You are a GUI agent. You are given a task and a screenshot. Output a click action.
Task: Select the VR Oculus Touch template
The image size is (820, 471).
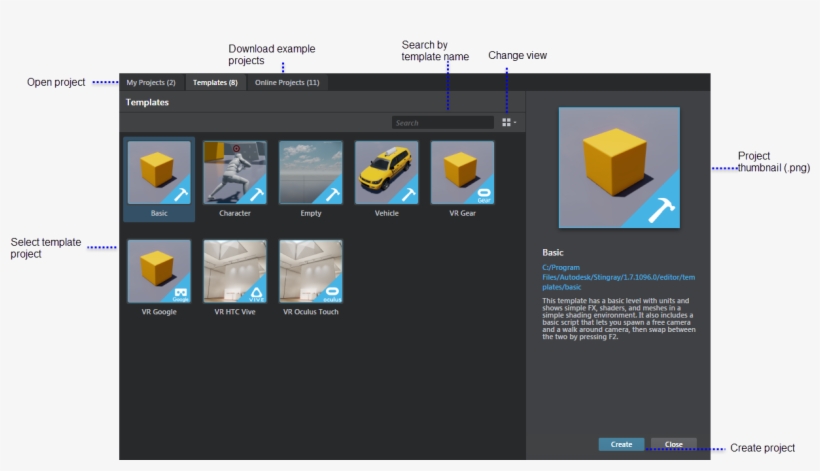pyautogui.click(x=311, y=271)
